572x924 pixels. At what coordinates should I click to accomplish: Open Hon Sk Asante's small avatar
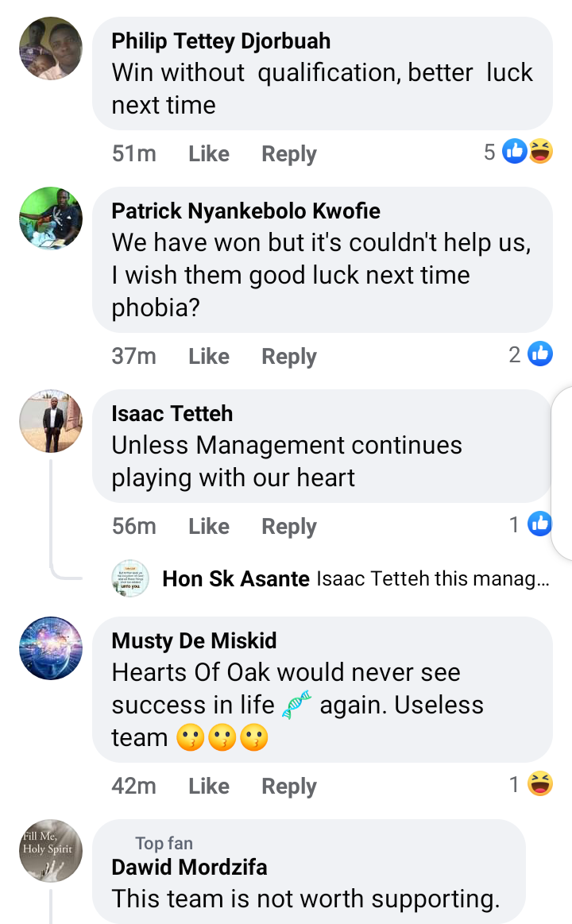(130, 578)
